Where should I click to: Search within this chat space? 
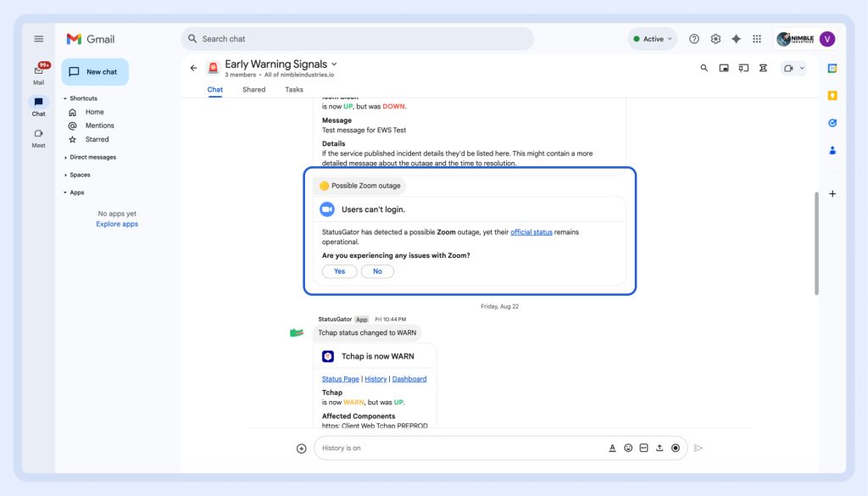tap(704, 68)
